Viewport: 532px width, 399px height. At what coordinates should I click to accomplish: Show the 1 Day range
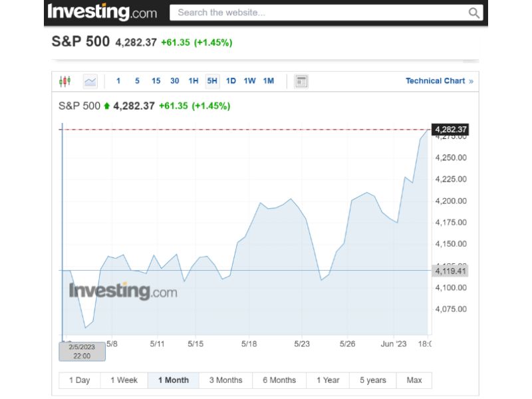click(x=80, y=380)
